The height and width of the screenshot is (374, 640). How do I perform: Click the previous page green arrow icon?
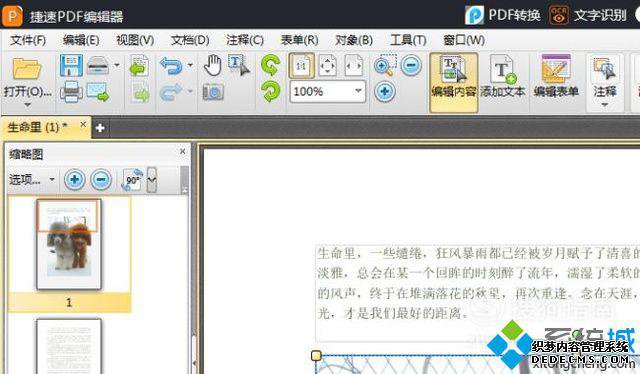[139, 65]
